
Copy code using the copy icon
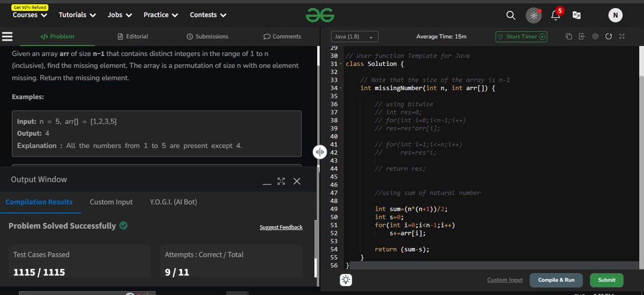pos(569,36)
